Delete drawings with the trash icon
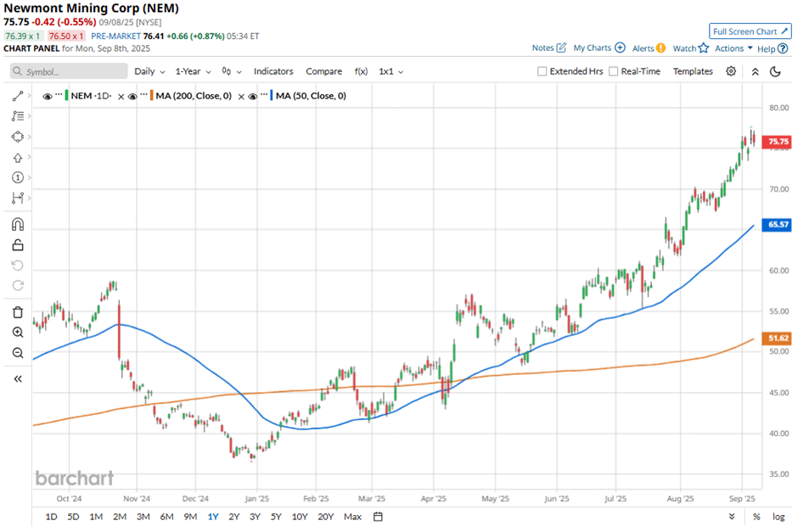The width and height of the screenshot is (798, 532). pyautogui.click(x=18, y=311)
